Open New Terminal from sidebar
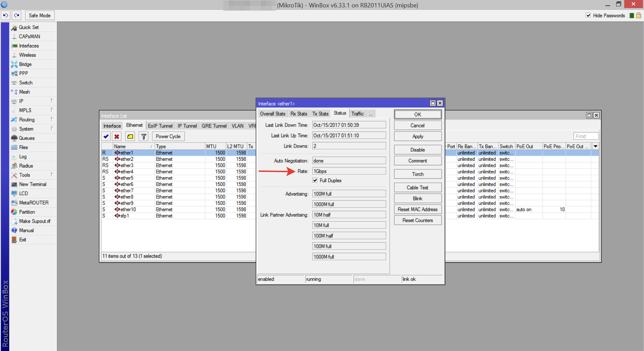The width and height of the screenshot is (644, 351). click(33, 184)
